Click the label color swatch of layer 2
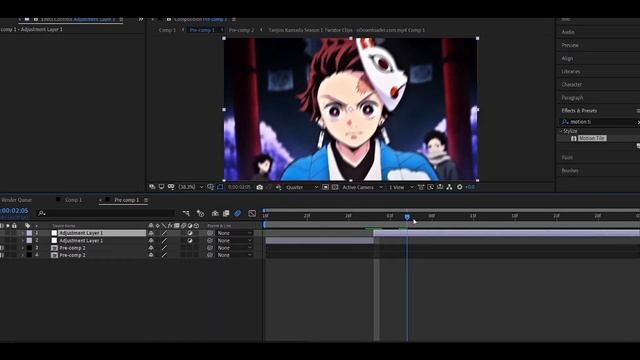The image size is (640, 360). (29, 240)
